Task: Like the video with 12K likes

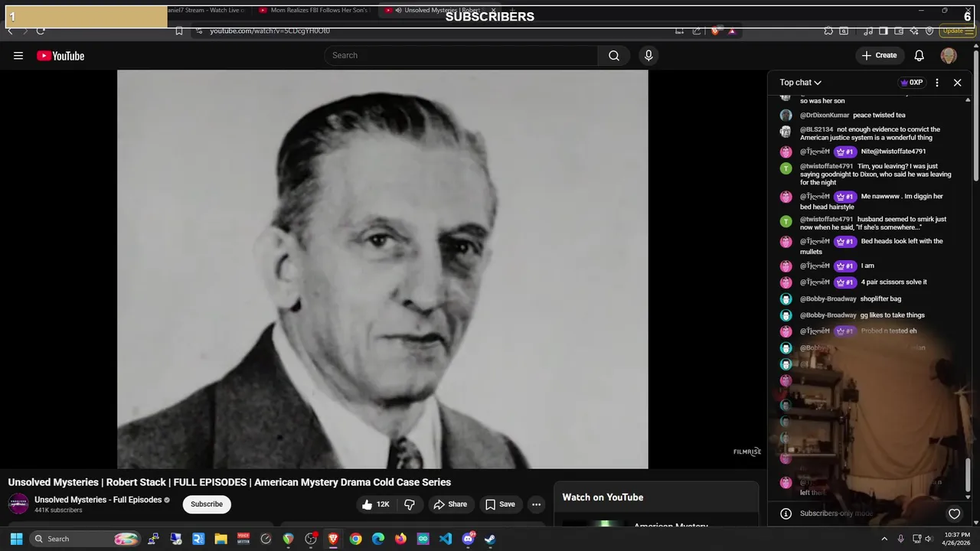Action: point(376,504)
